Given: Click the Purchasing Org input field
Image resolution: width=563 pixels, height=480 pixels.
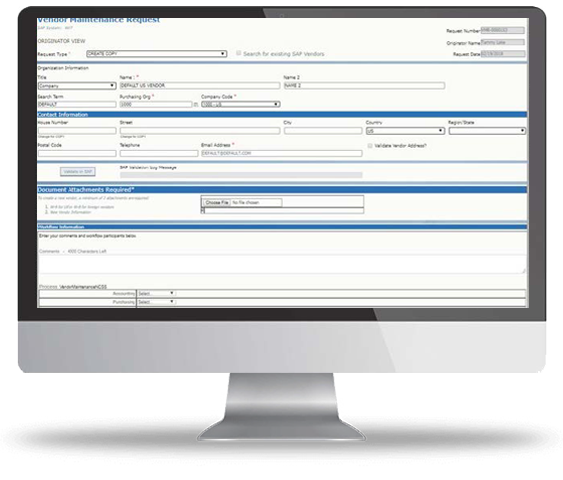Looking at the screenshot, I should [x=156, y=104].
